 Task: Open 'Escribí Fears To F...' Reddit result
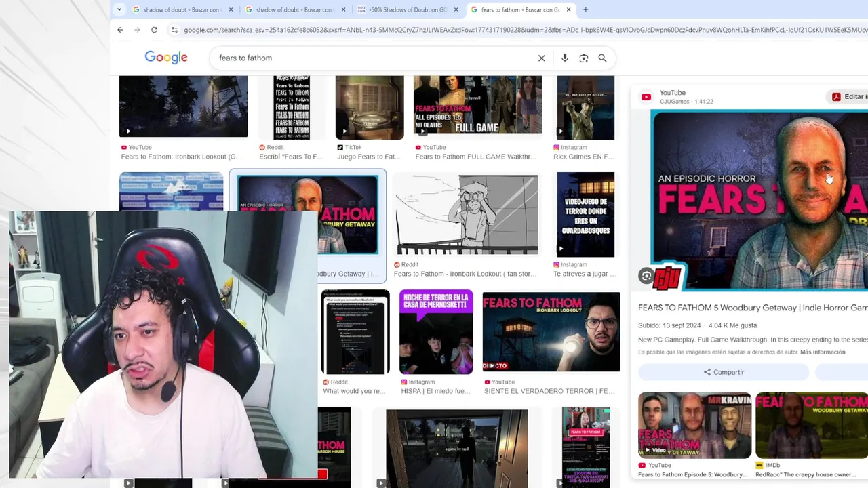click(x=290, y=157)
